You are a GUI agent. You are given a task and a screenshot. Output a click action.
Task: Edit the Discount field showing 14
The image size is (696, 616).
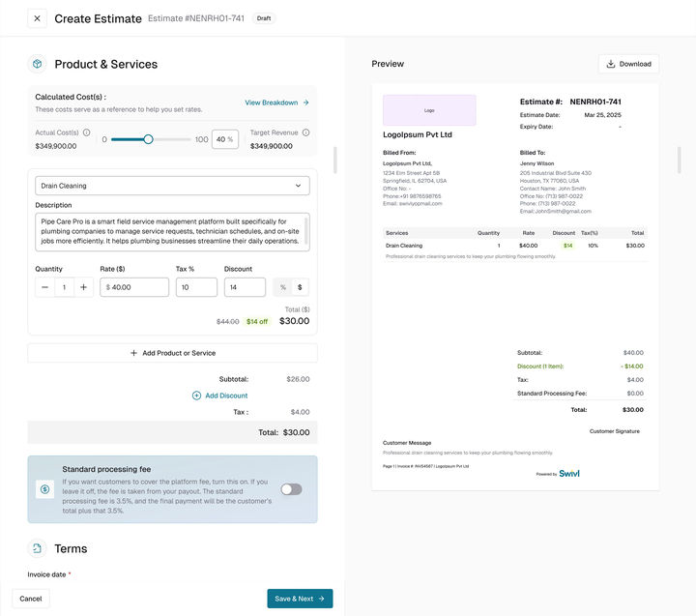pos(245,287)
